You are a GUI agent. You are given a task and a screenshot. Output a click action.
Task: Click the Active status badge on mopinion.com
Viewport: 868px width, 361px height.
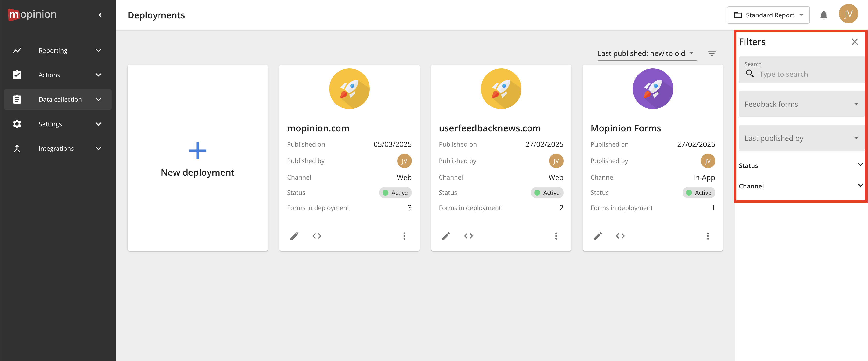point(395,192)
